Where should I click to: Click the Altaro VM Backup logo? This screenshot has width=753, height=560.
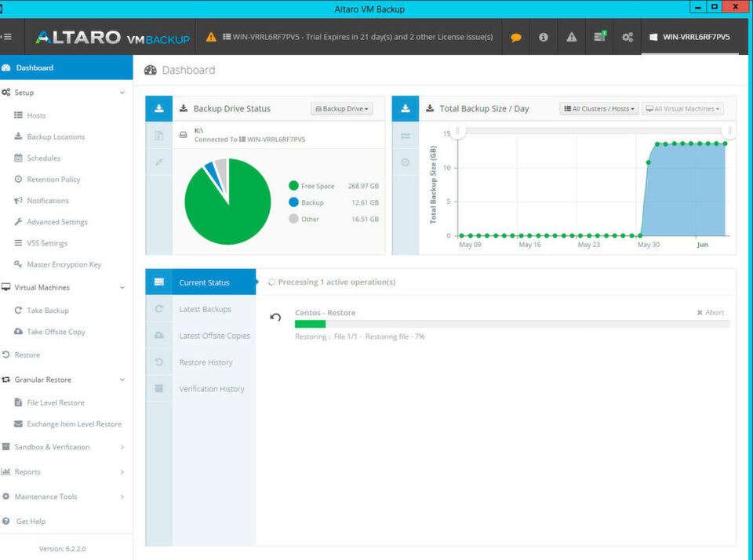click(x=113, y=38)
